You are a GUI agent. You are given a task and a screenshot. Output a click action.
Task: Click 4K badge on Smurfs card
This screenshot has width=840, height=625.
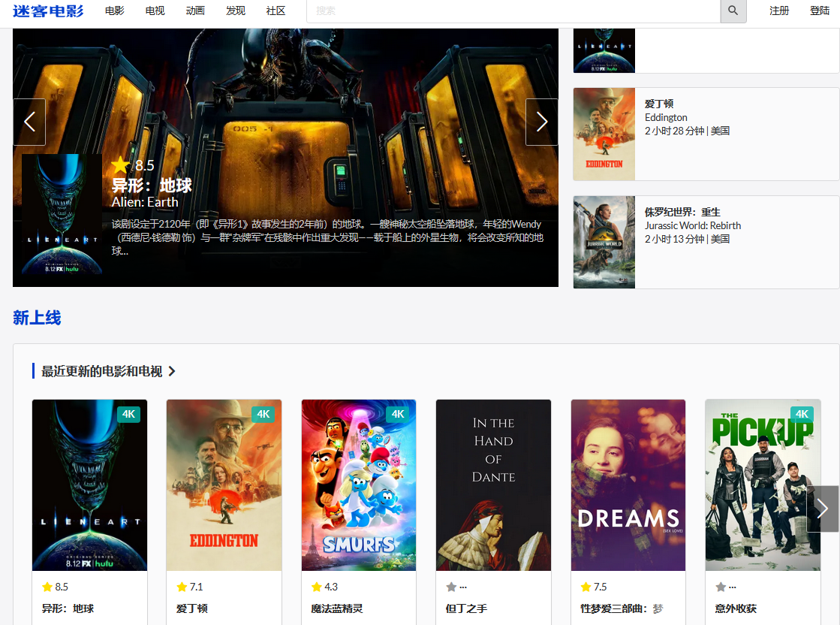coord(398,414)
